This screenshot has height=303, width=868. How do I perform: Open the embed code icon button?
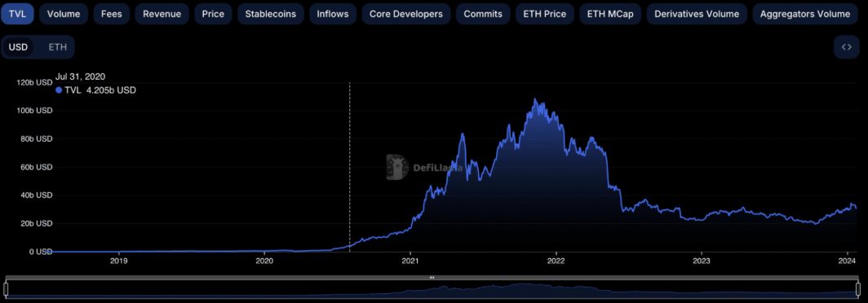(x=847, y=47)
